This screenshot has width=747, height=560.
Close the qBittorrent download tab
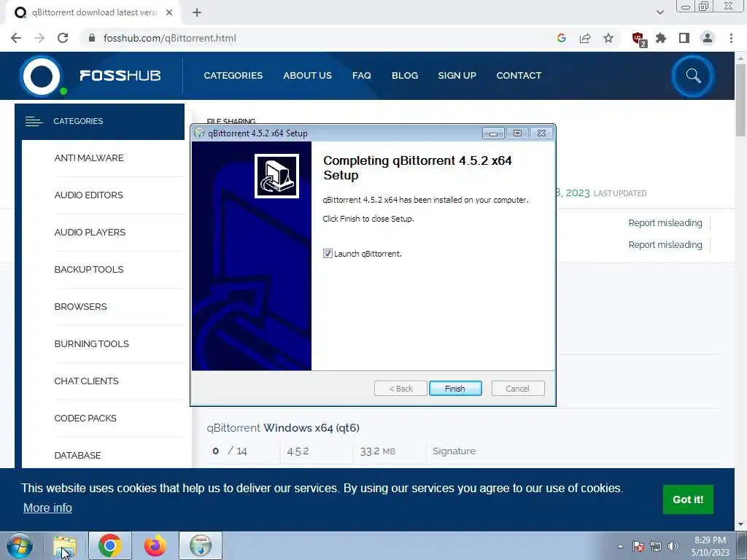coord(169,13)
